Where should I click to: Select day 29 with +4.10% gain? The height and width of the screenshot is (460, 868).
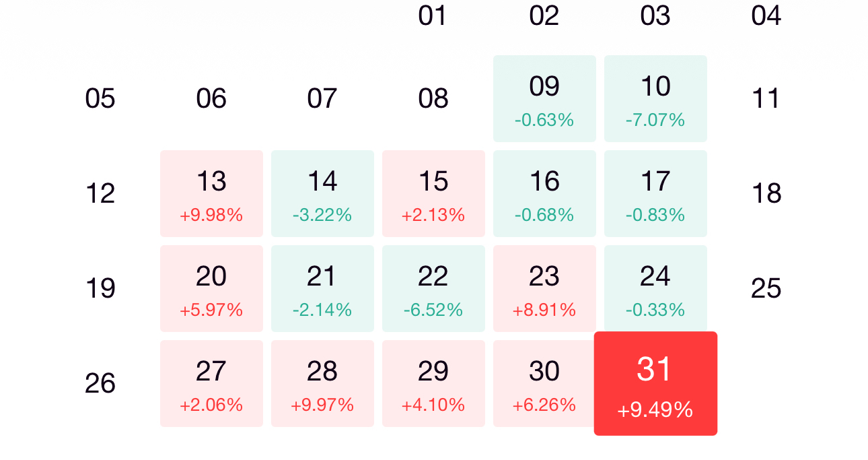coord(433,384)
